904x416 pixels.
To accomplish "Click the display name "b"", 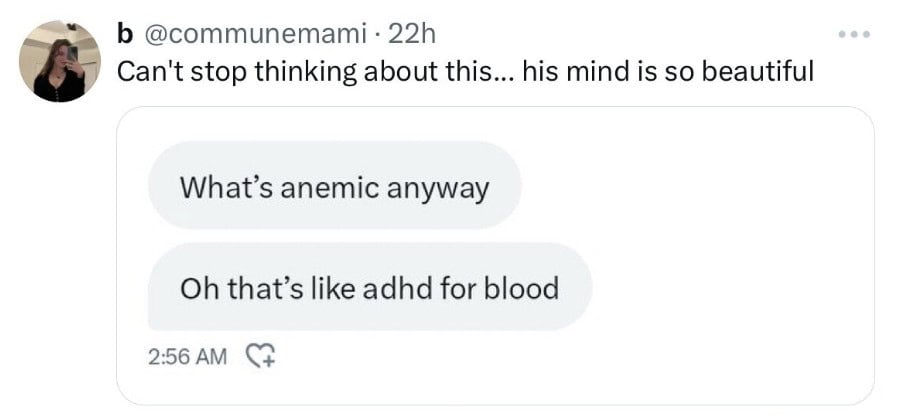I will 125,35.
